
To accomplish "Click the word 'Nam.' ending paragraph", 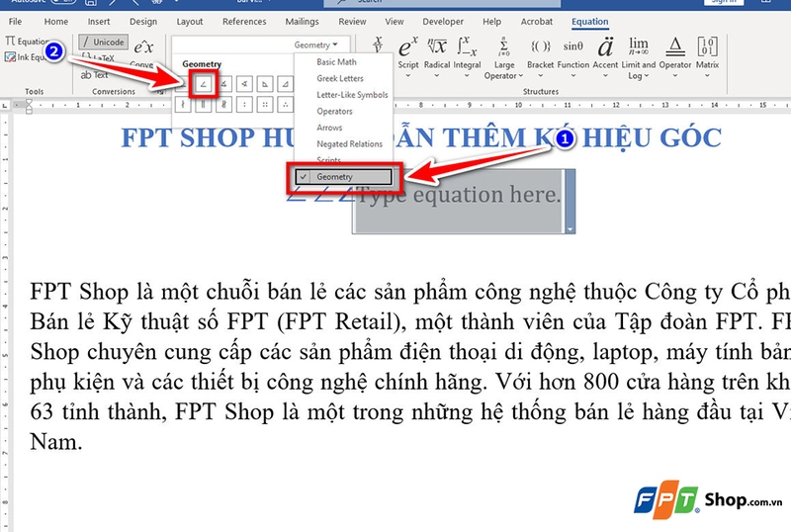I will [x=56, y=442].
